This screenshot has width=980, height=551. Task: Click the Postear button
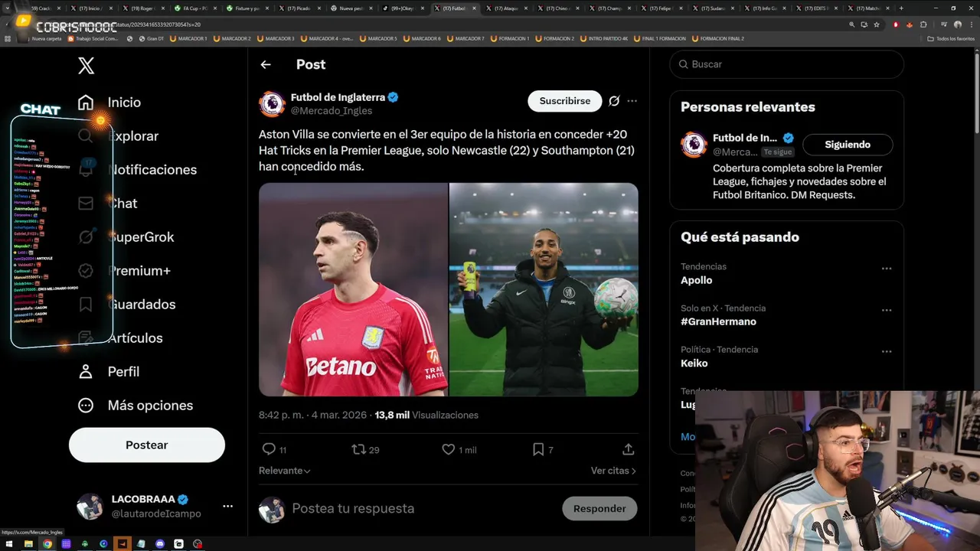(x=147, y=445)
